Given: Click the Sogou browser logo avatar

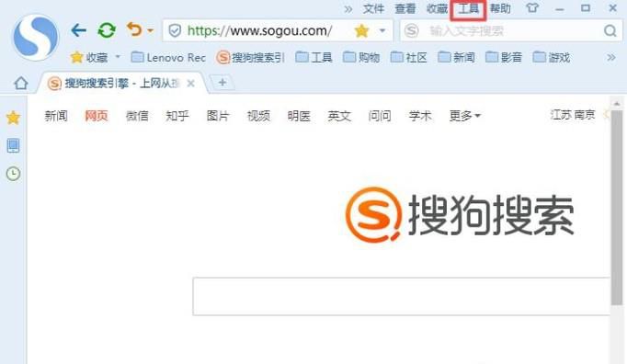Looking at the screenshot, I should pos(36,37).
